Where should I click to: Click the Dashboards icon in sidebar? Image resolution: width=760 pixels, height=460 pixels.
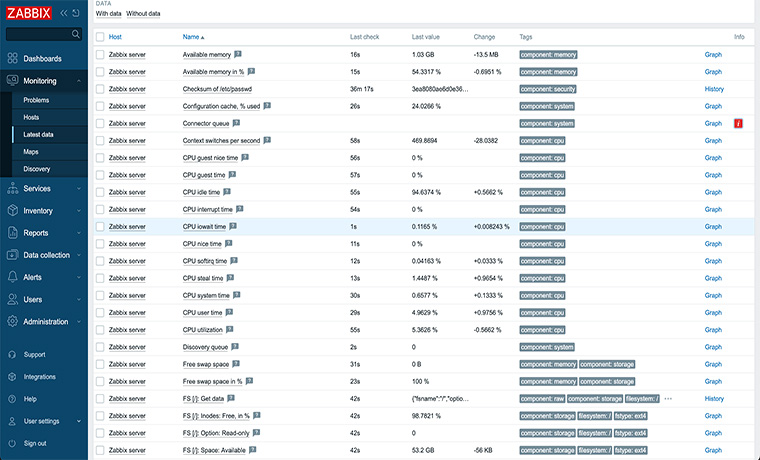[11, 59]
